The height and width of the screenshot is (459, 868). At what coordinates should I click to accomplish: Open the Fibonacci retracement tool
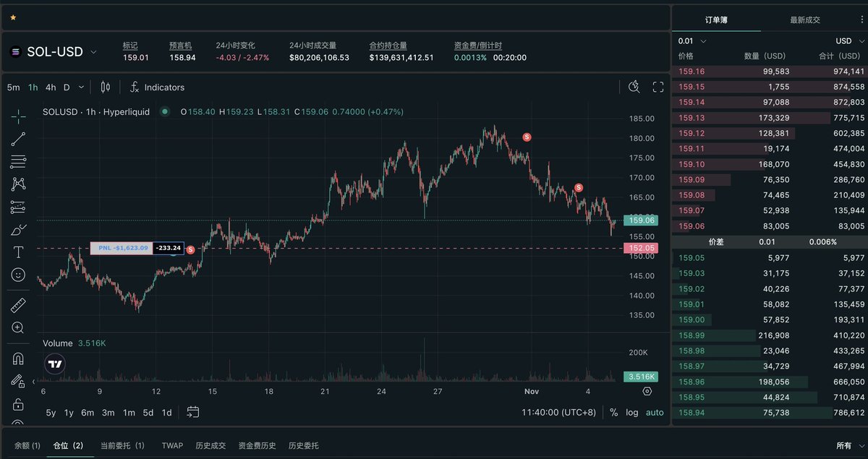click(18, 161)
